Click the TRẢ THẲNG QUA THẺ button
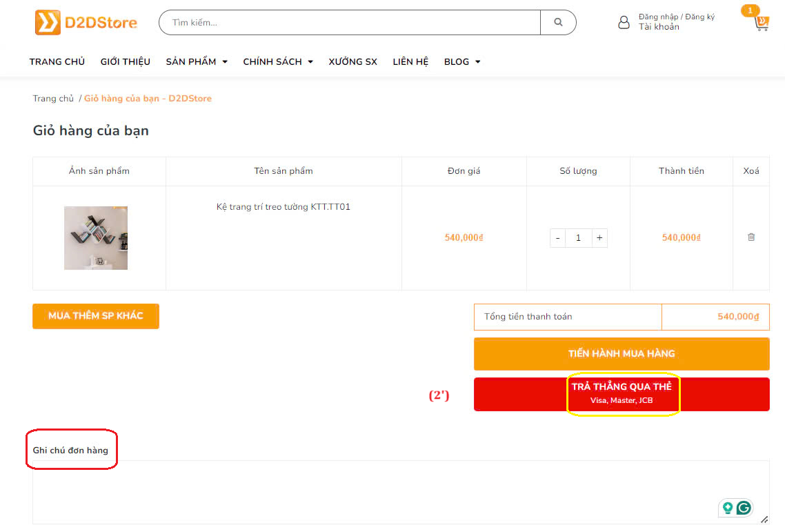This screenshot has height=532, width=785. pos(622,394)
